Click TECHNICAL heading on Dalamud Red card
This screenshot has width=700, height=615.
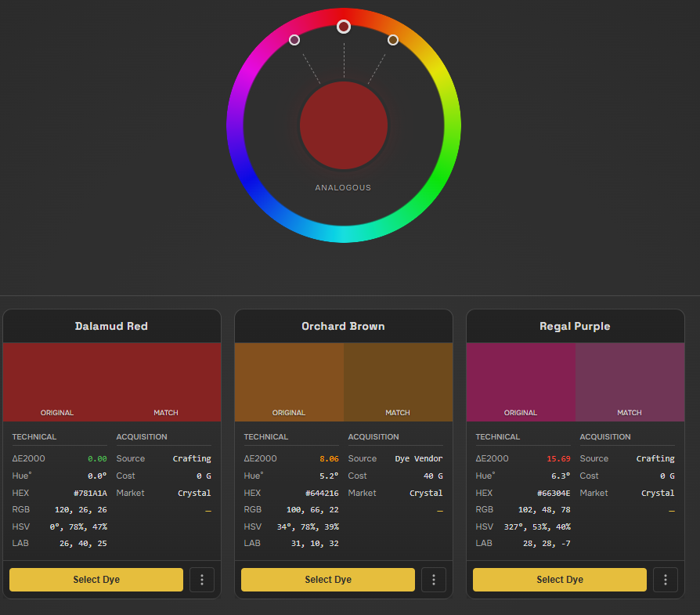coord(34,437)
